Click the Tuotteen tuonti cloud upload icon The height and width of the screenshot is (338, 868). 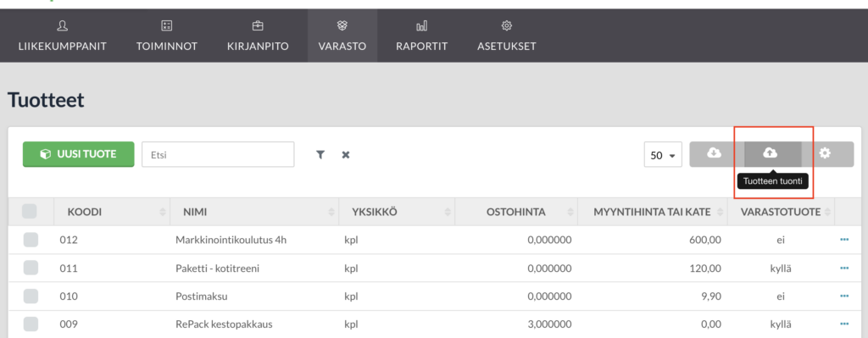pos(771,154)
